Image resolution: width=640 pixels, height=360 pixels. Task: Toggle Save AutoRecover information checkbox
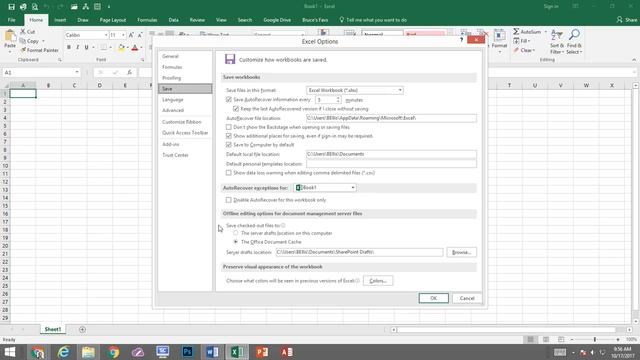(229, 100)
